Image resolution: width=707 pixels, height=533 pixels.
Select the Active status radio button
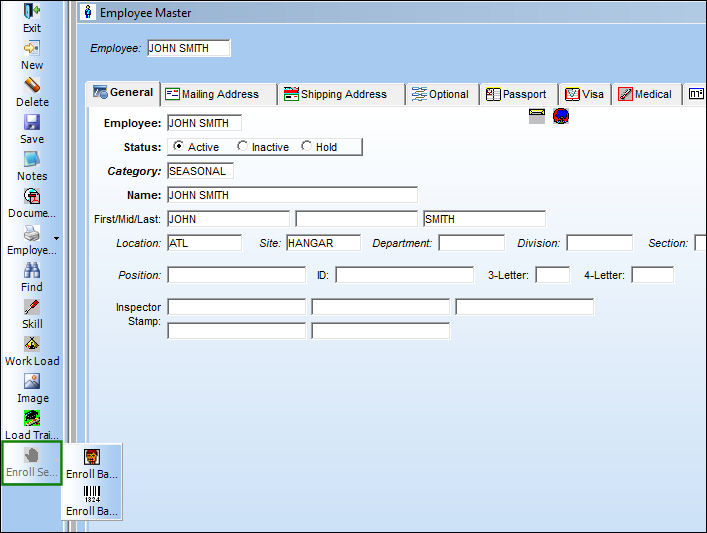tap(179, 146)
